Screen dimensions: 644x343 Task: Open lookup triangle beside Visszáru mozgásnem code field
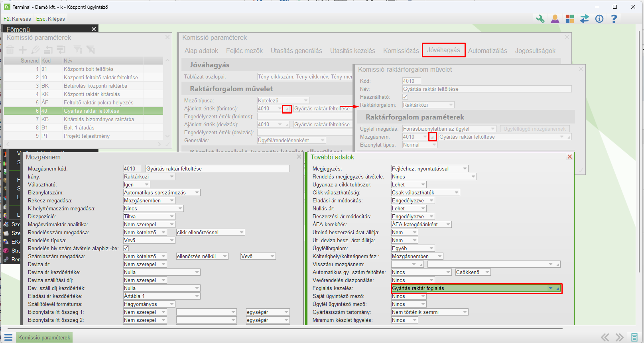(421, 265)
